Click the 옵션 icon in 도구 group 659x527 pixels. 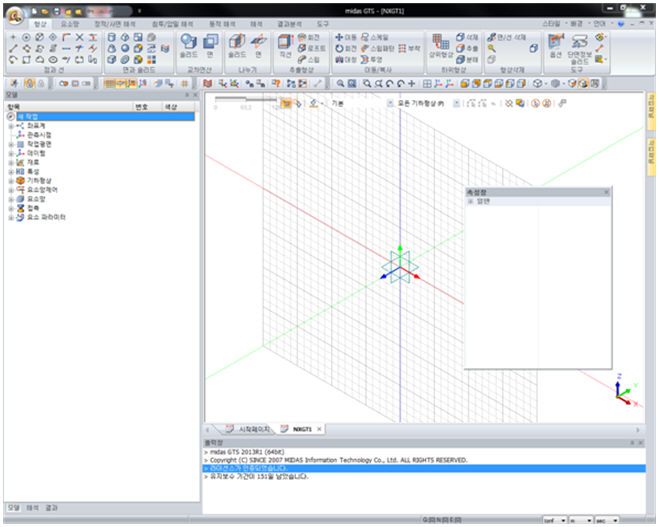pos(553,44)
